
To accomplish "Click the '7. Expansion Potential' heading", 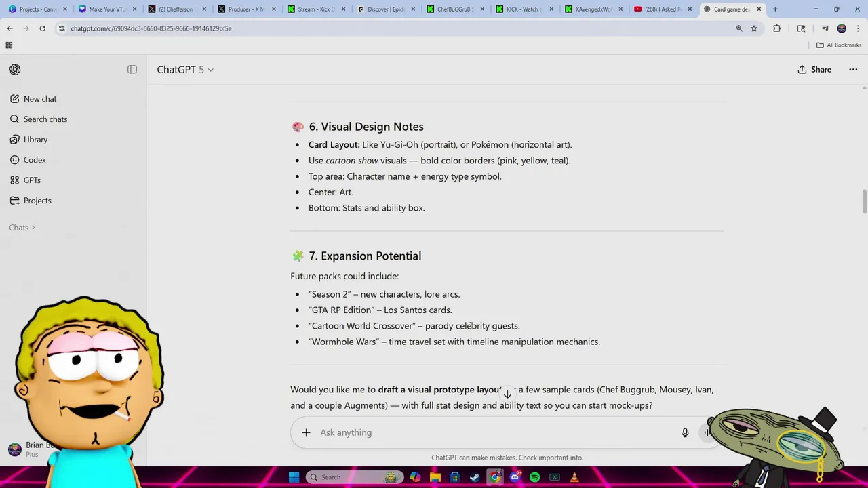I will click(x=365, y=256).
